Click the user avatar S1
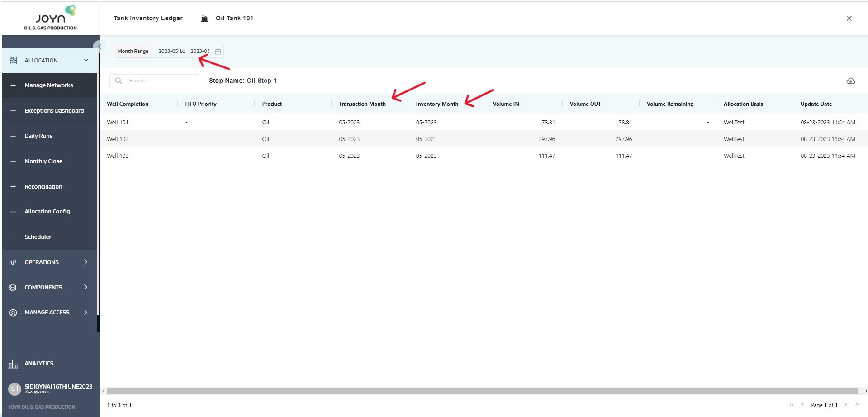The height and width of the screenshot is (417, 868). (15, 389)
